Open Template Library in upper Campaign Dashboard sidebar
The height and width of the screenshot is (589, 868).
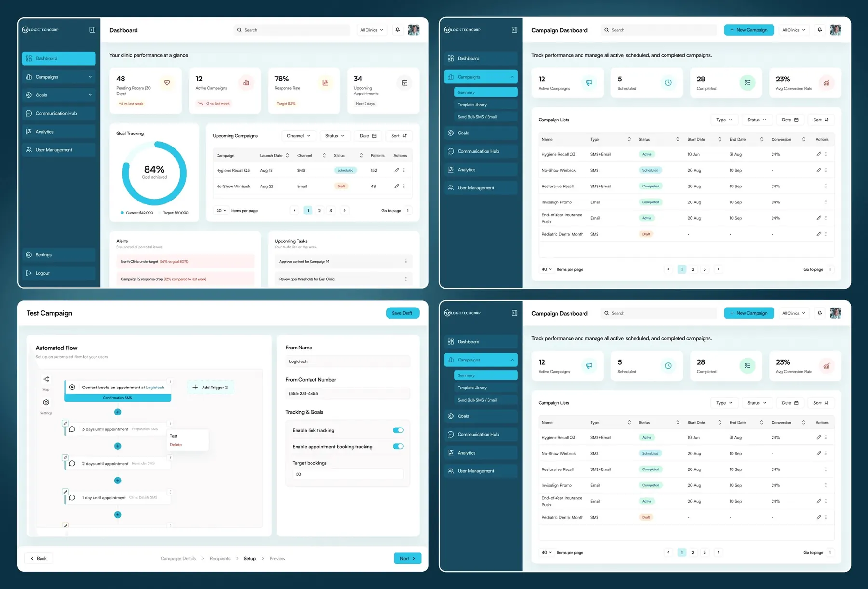tap(486, 105)
